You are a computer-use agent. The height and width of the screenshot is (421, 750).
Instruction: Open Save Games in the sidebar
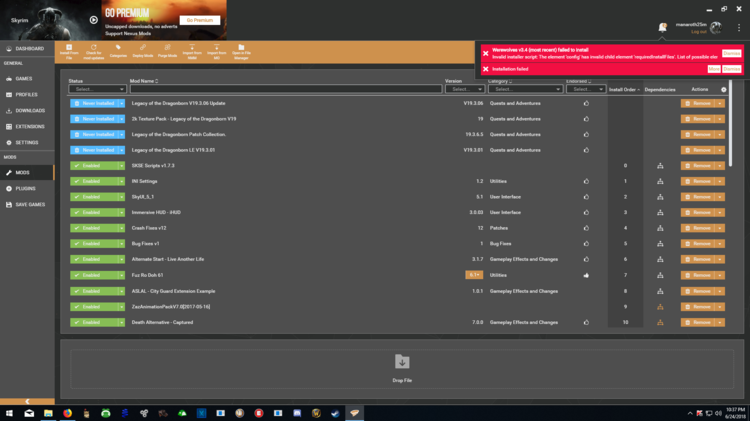pos(27,204)
